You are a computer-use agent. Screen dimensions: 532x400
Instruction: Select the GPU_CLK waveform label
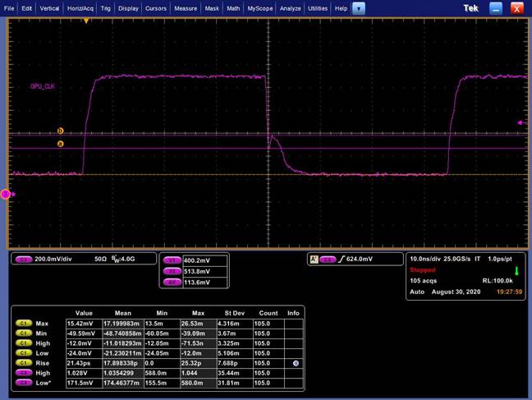pos(43,86)
